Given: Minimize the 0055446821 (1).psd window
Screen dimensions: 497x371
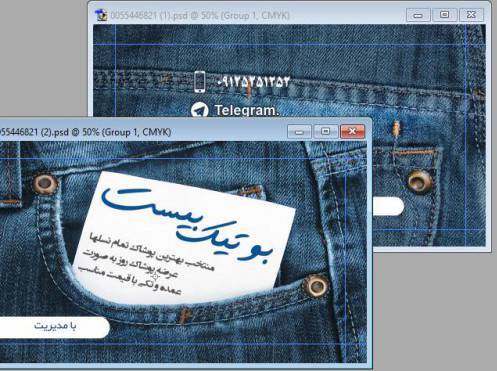Looking at the screenshot, I should click(418, 15).
